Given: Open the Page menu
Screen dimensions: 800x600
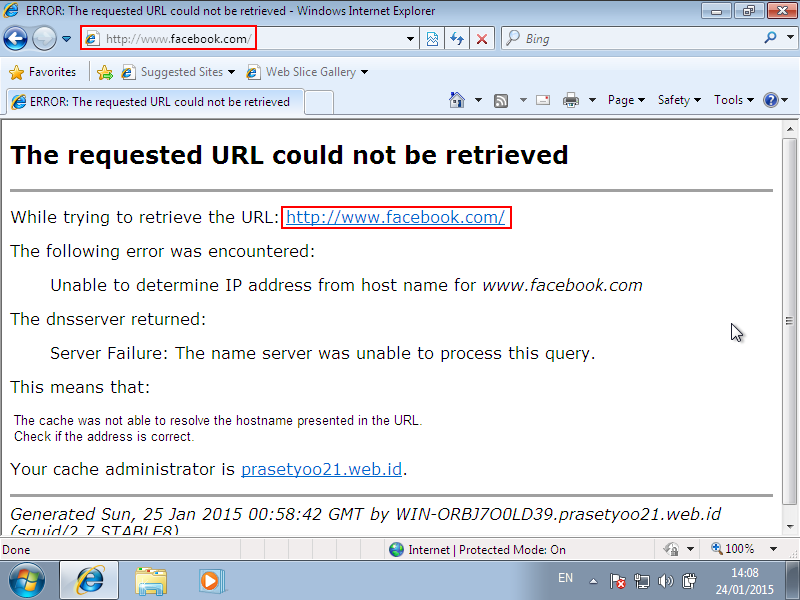Looking at the screenshot, I should click(x=626, y=100).
